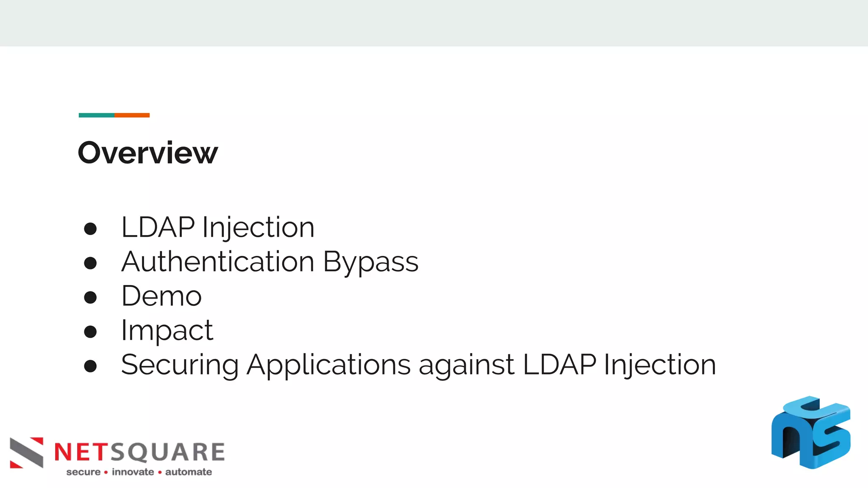Click the Authentication Bypass bullet text
Viewport: 868px width, 488px height.
(x=270, y=262)
